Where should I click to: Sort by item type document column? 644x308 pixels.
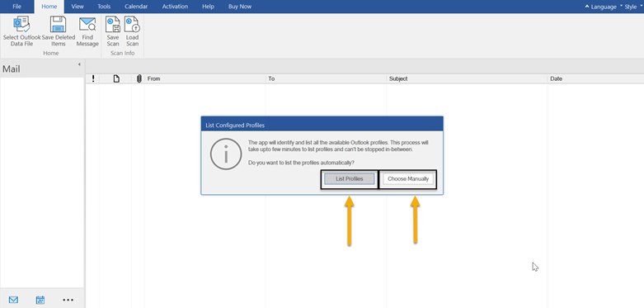116,78
